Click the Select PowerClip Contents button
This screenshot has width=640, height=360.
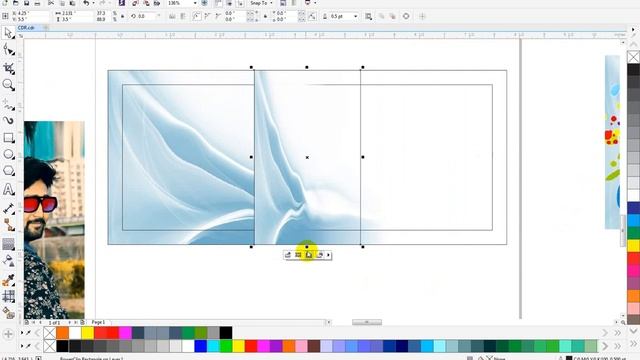[x=298, y=255]
